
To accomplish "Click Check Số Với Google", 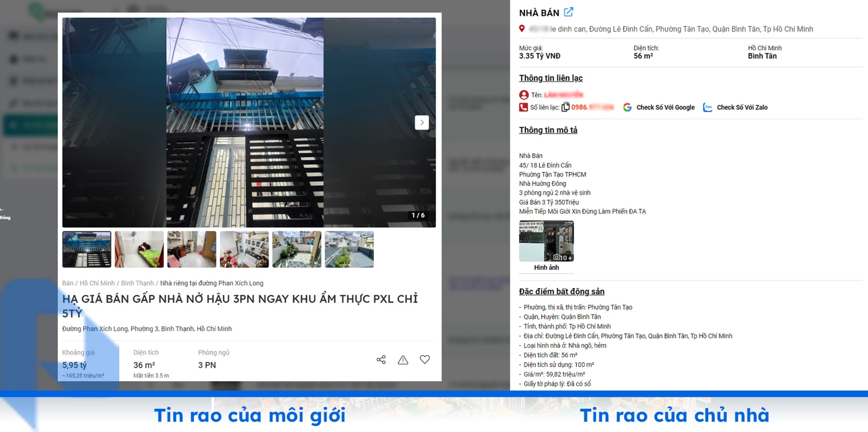I will 659,107.
